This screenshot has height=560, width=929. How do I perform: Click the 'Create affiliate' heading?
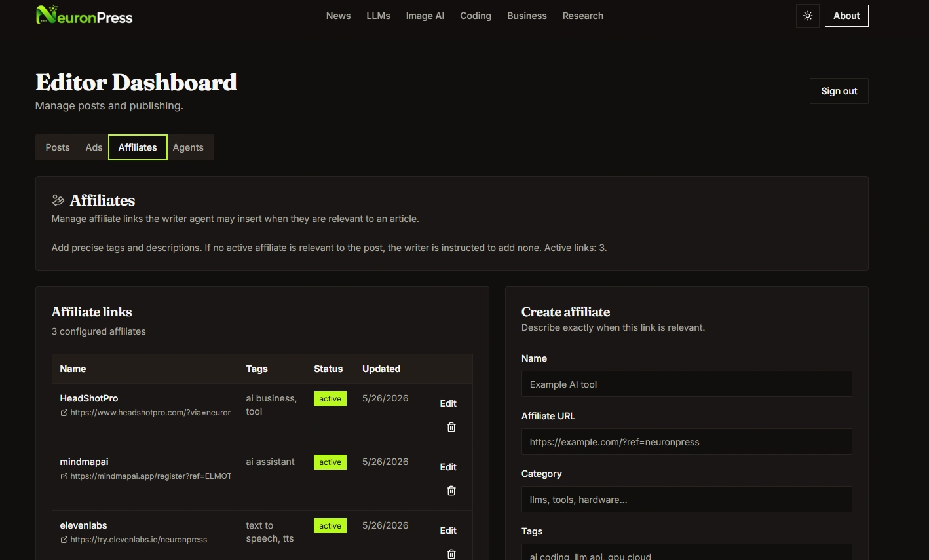pos(565,312)
